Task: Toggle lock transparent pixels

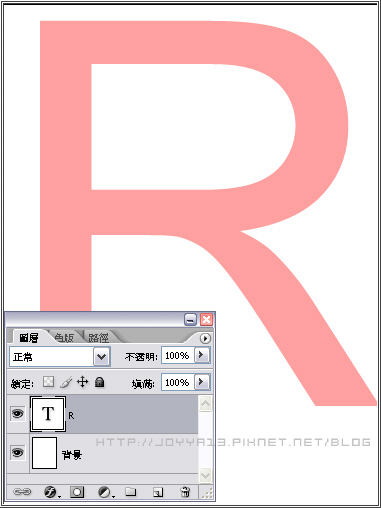Action: click(x=49, y=382)
